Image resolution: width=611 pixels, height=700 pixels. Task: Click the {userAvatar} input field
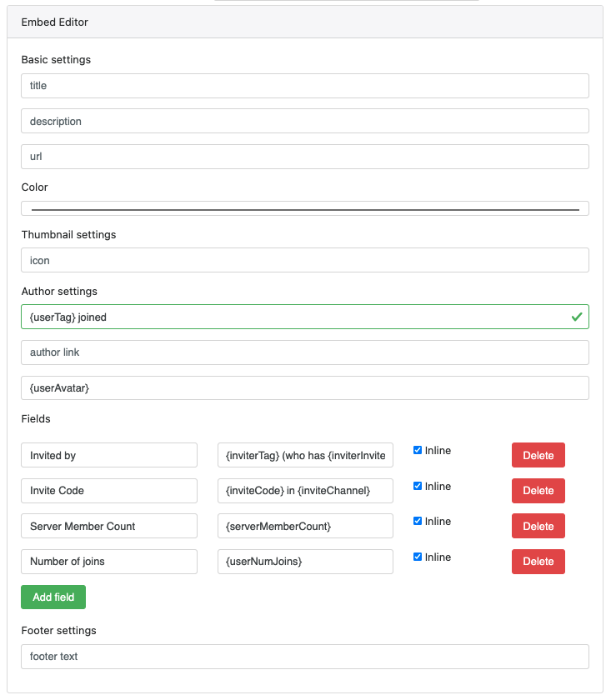tap(305, 387)
